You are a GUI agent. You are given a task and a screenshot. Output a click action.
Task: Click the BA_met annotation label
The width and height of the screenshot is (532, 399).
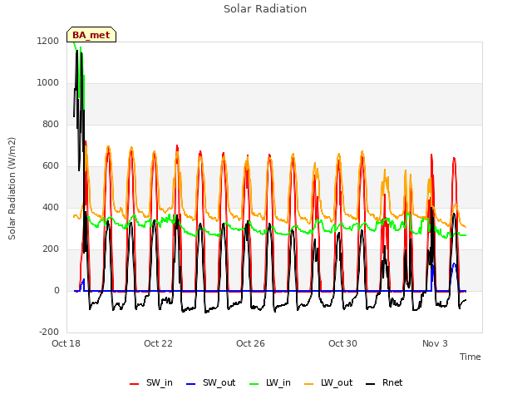(91, 35)
